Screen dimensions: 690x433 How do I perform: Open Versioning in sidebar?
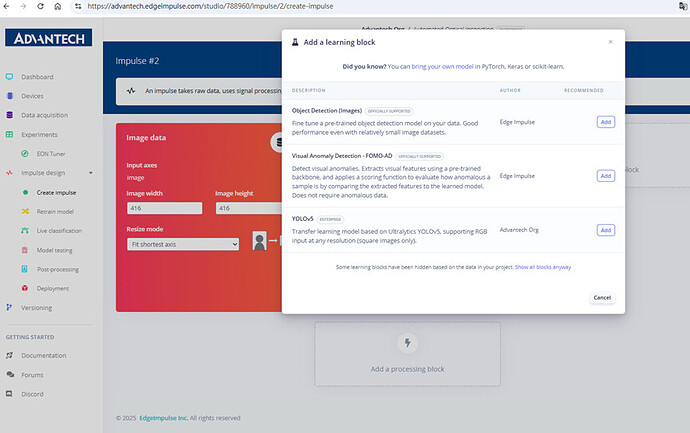click(37, 308)
